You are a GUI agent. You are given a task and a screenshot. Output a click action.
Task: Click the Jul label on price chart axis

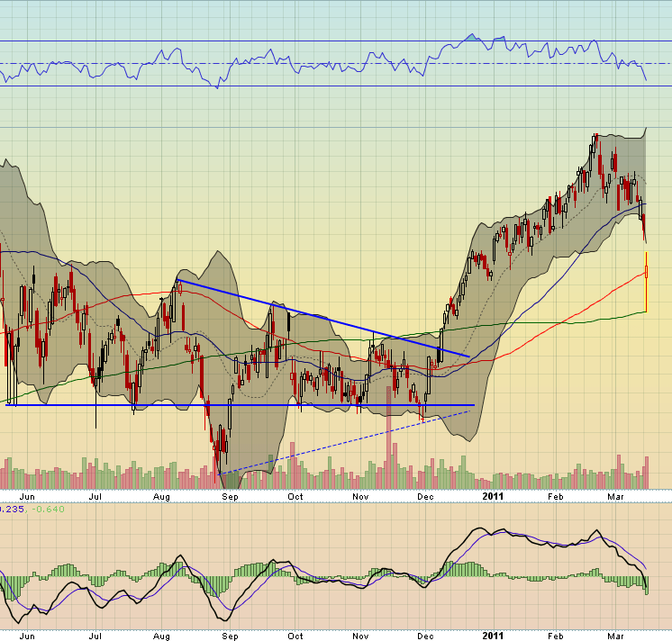(x=95, y=497)
